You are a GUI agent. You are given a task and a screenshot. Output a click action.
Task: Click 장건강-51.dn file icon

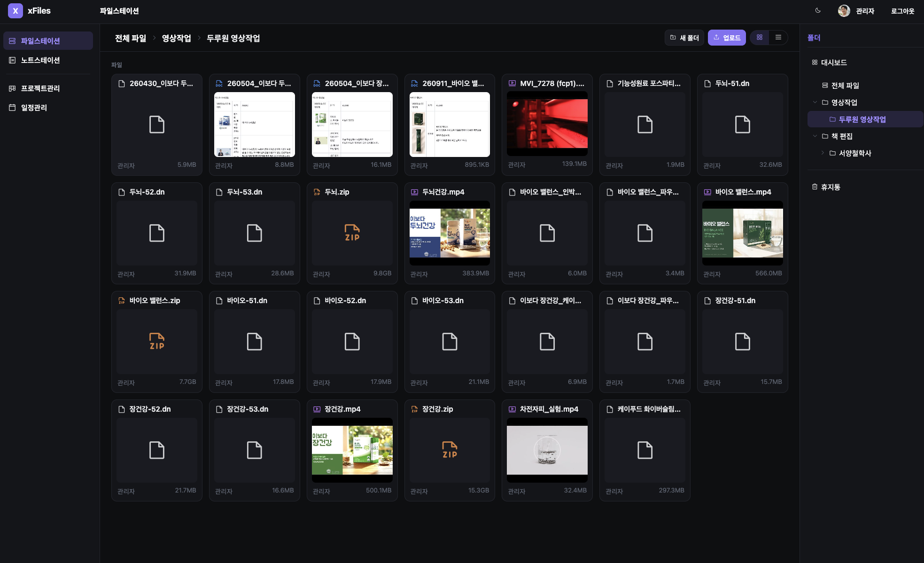pos(743,342)
